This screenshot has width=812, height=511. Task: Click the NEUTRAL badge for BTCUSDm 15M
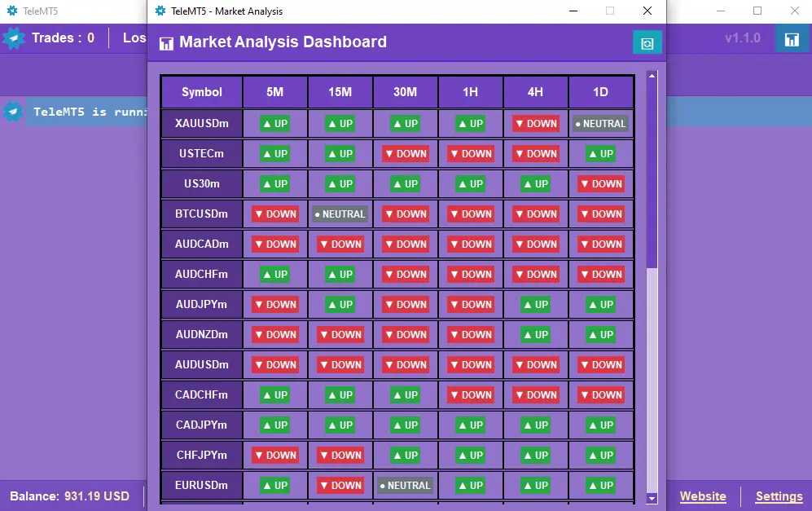pos(340,214)
